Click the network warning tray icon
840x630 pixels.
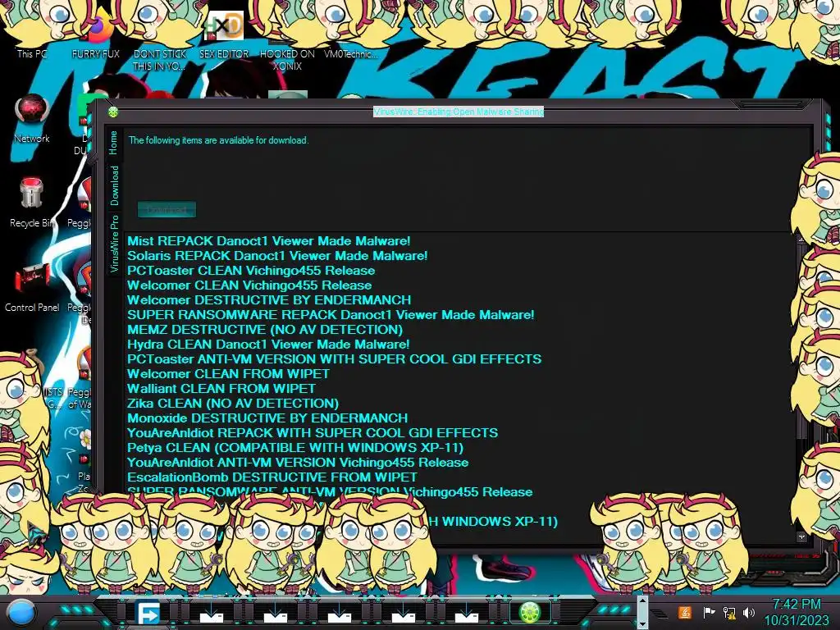(729, 612)
